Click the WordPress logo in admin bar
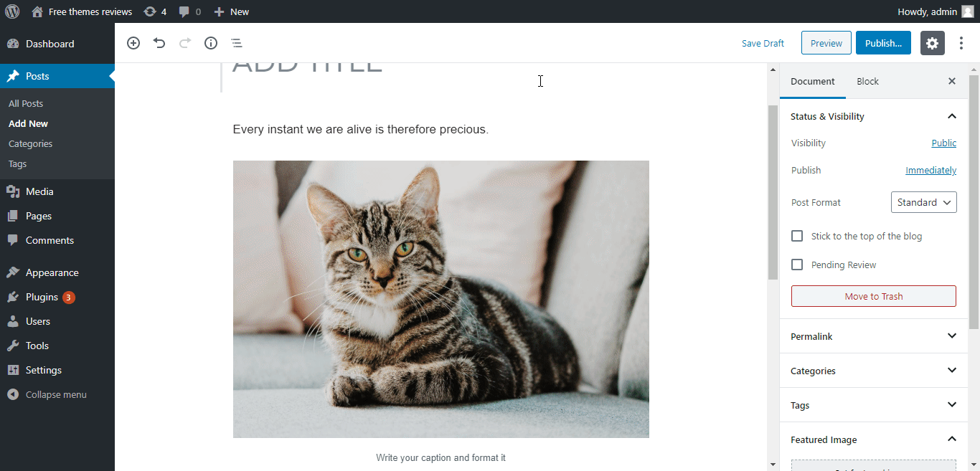Viewport: 980px width, 471px height. tap(12, 11)
